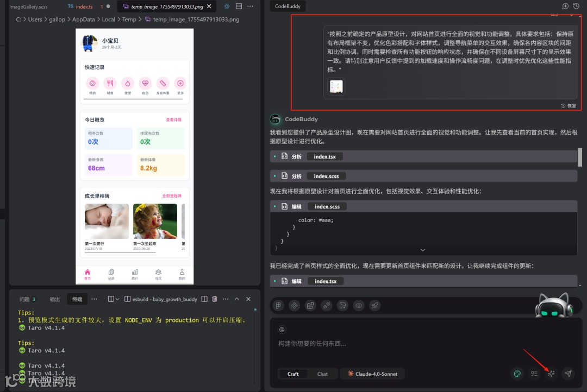The width and height of the screenshot is (587, 392).
Task: Click the paper-plane send icon
Action: (569, 374)
